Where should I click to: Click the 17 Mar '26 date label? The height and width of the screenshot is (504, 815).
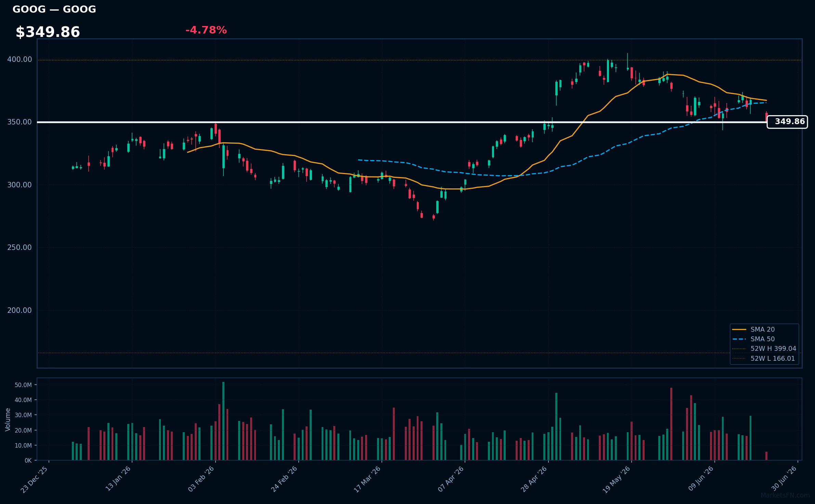367,479
